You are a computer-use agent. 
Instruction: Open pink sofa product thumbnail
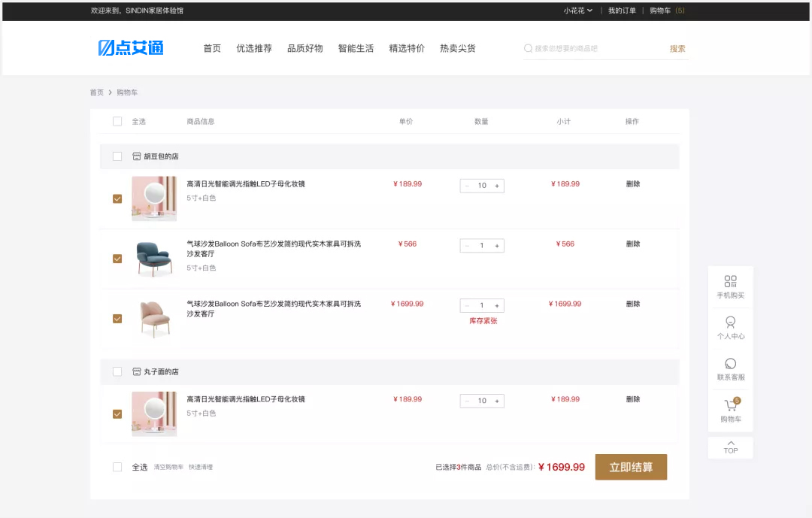[x=154, y=319]
